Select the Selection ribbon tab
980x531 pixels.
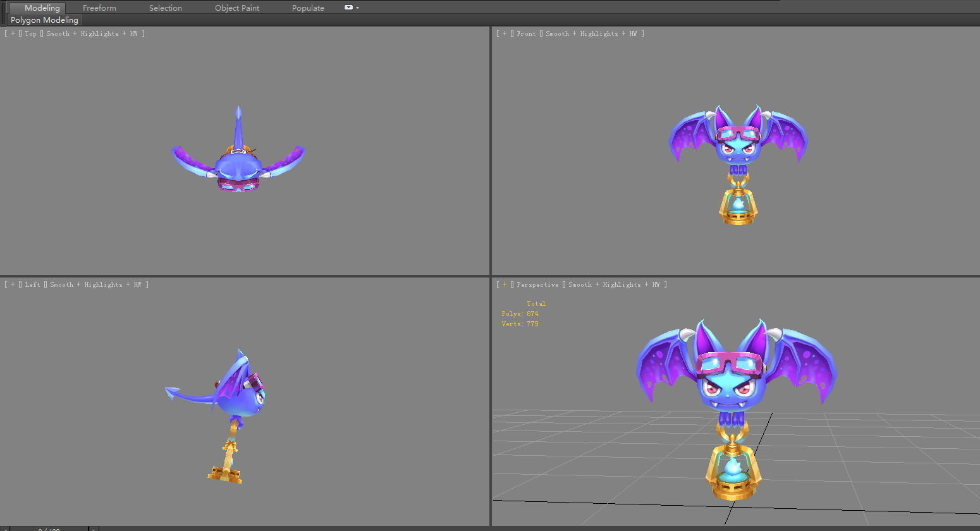coord(166,8)
